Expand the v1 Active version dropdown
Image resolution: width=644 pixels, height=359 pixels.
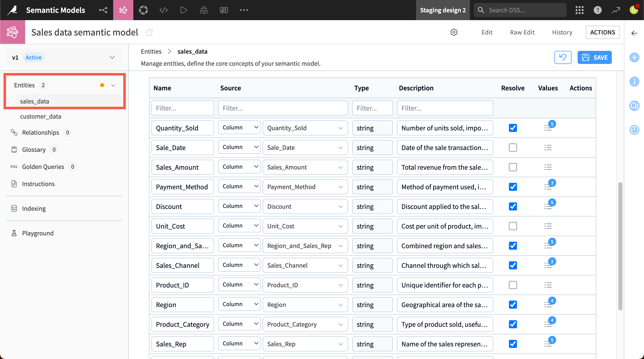[112, 57]
